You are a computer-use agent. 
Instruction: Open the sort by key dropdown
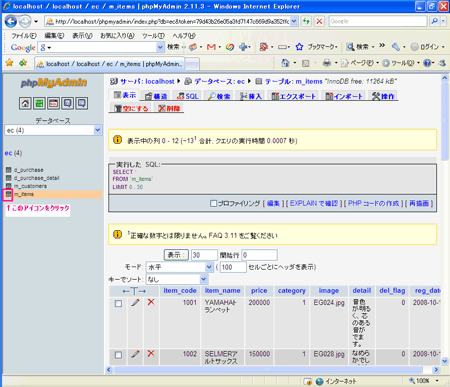177,279
